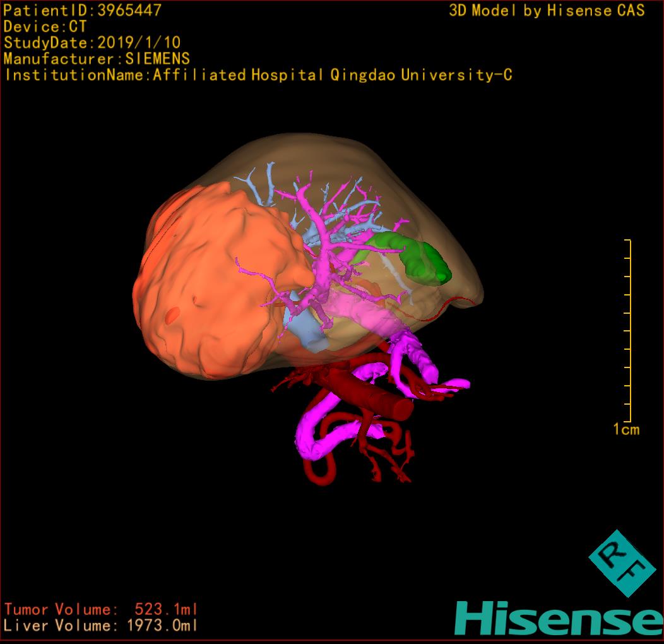Viewport: 664px width, 644px height.
Task: Click the Tumor Volume 523.1ml readout
Action: (101, 609)
